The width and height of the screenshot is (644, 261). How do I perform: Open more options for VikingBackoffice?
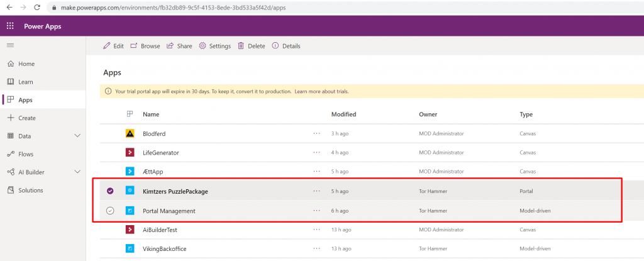(x=316, y=248)
